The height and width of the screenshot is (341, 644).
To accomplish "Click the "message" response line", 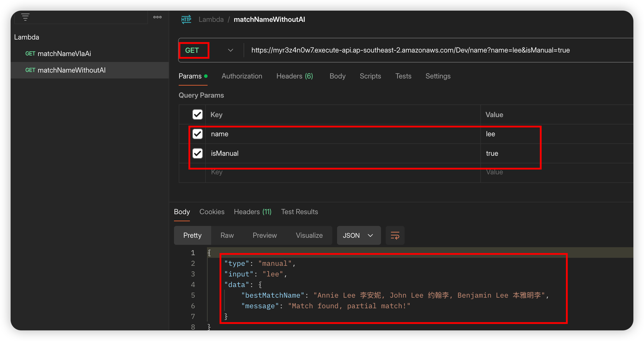I will click(x=326, y=306).
